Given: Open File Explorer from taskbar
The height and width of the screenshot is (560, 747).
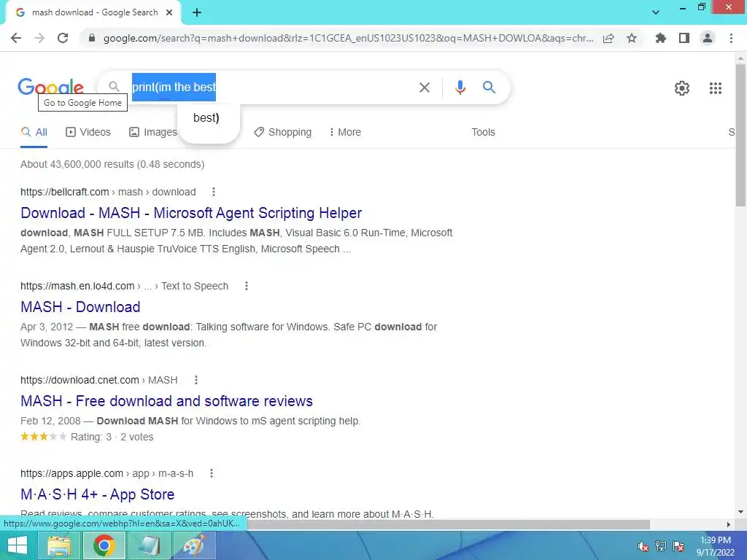Looking at the screenshot, I should point(60,545).
